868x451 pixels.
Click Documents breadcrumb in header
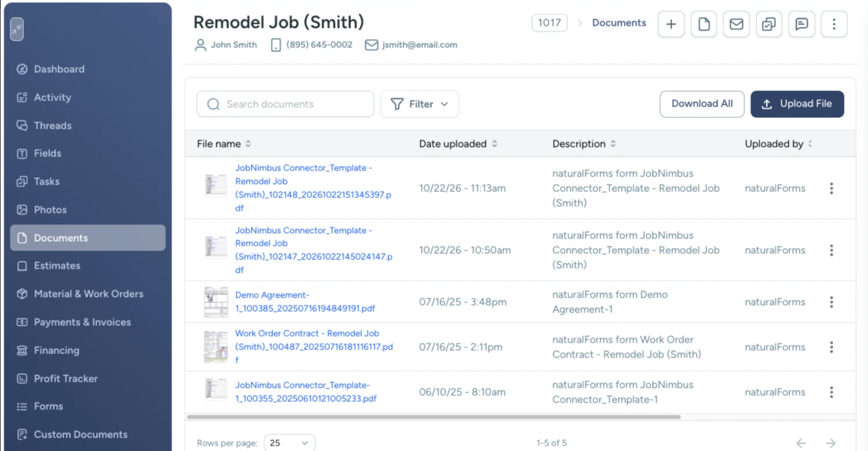pyautogui.click(x=619, y=23)
